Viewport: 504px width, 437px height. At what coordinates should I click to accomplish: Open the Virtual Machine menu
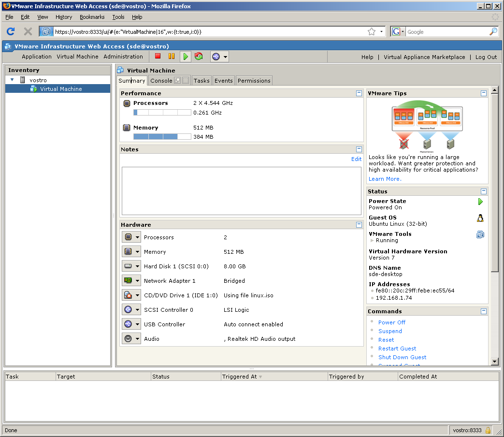[x=77, y=57]
